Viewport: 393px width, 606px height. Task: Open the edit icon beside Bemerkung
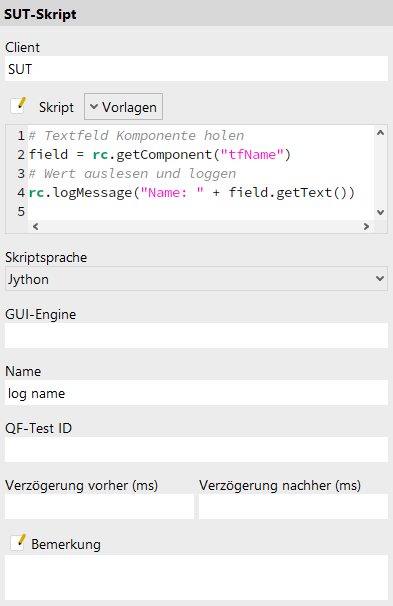click(x=18, y=543)
